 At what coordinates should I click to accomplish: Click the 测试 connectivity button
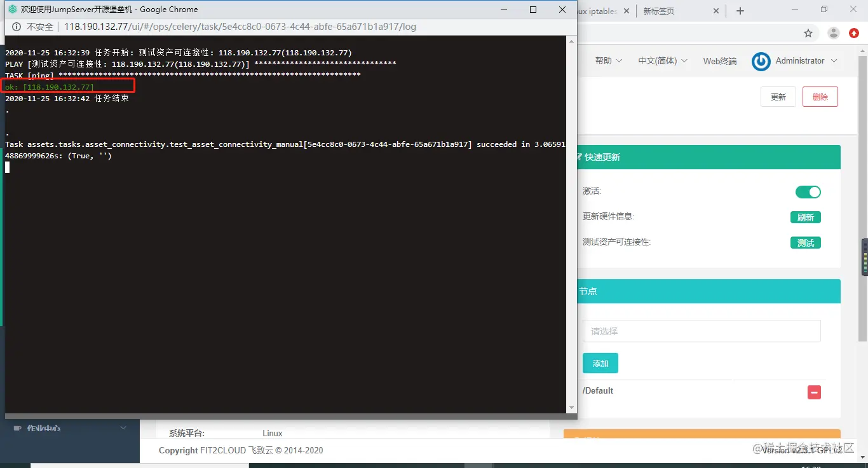[x=806, y=243]
